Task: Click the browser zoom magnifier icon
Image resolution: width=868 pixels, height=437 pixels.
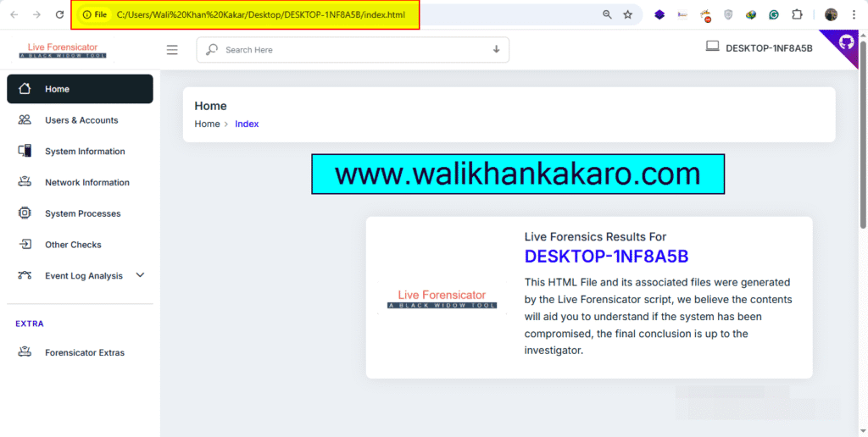Action: (607, 14)
